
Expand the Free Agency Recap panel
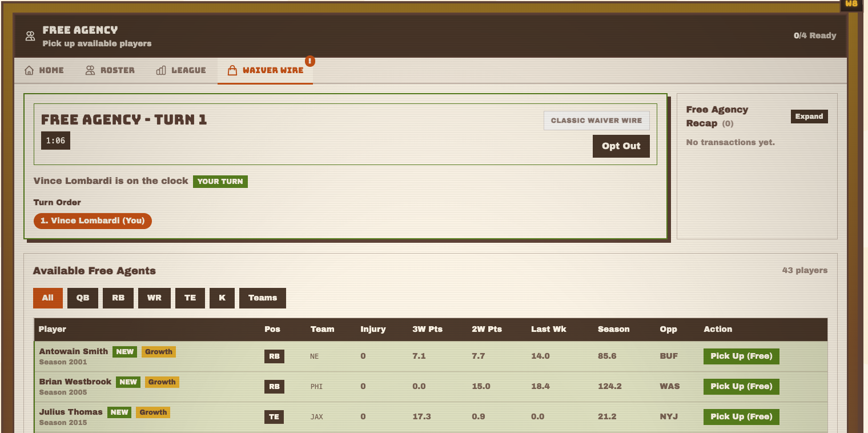pyautogui.click(x=809, y=116)
